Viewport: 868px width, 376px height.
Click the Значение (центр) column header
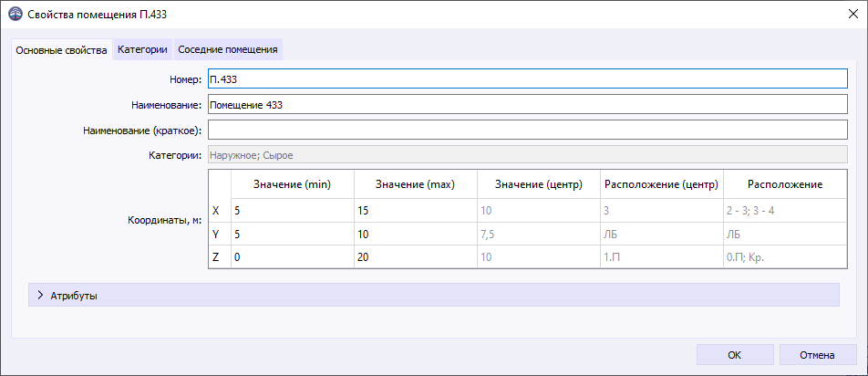(538, 184)
